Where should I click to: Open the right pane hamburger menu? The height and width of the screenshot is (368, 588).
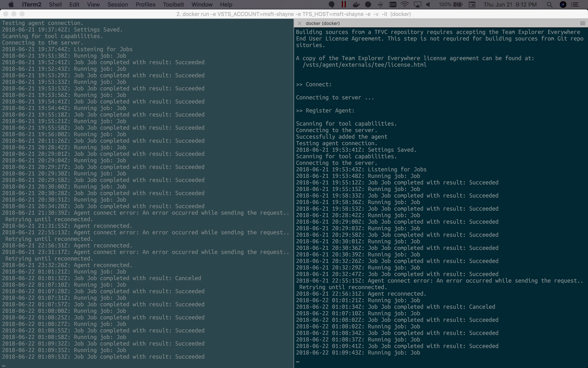pyautogui.click(x=582, y=23)
